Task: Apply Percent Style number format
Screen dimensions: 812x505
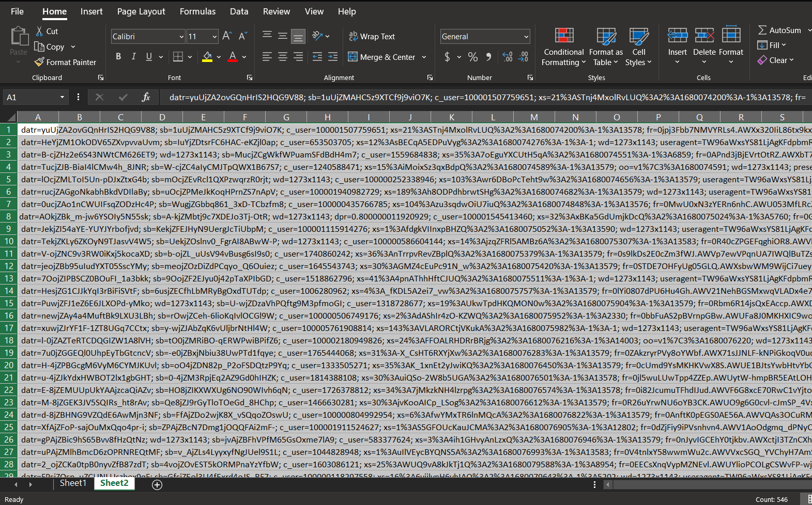Action: tap(472, 57)
